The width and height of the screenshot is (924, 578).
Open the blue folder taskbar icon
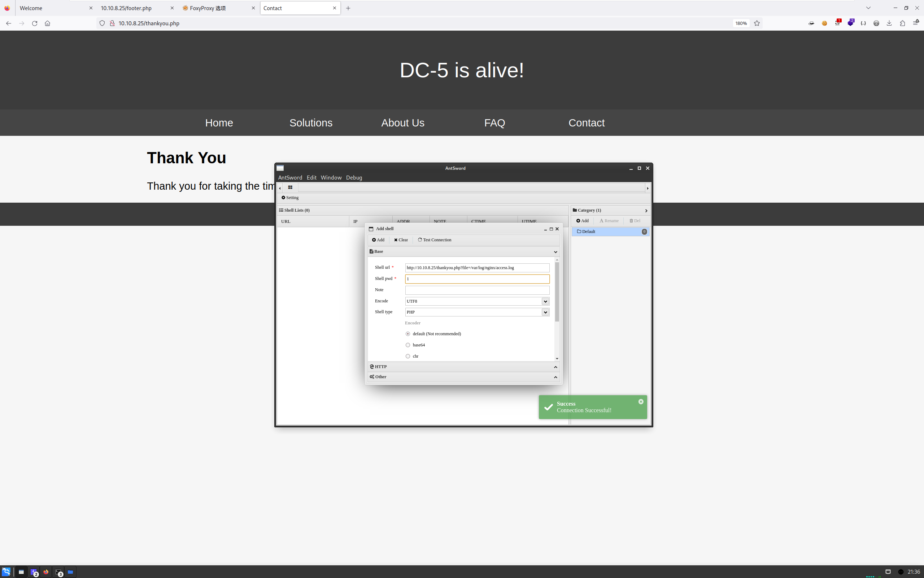[x=70, y=572]
